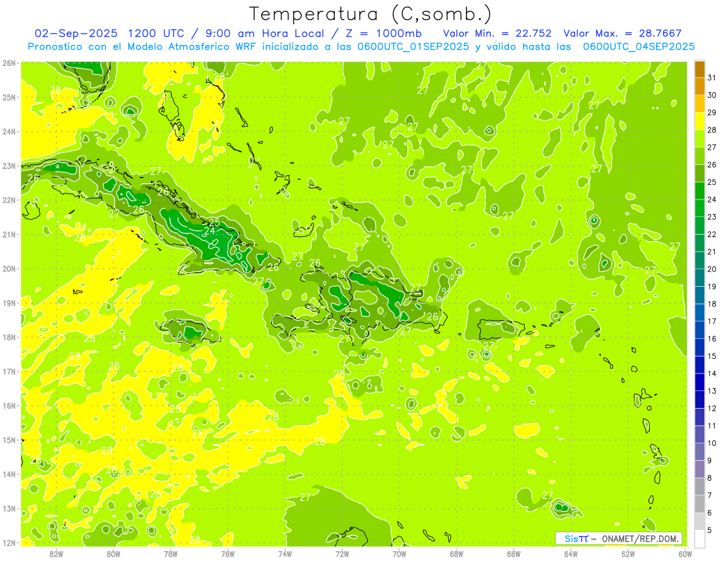Click the 70W longitude axis label

tap(399, 554)
